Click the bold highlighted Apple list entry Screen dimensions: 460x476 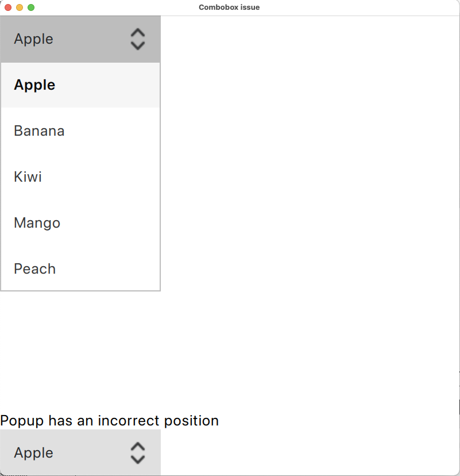[x=80, y=85]
